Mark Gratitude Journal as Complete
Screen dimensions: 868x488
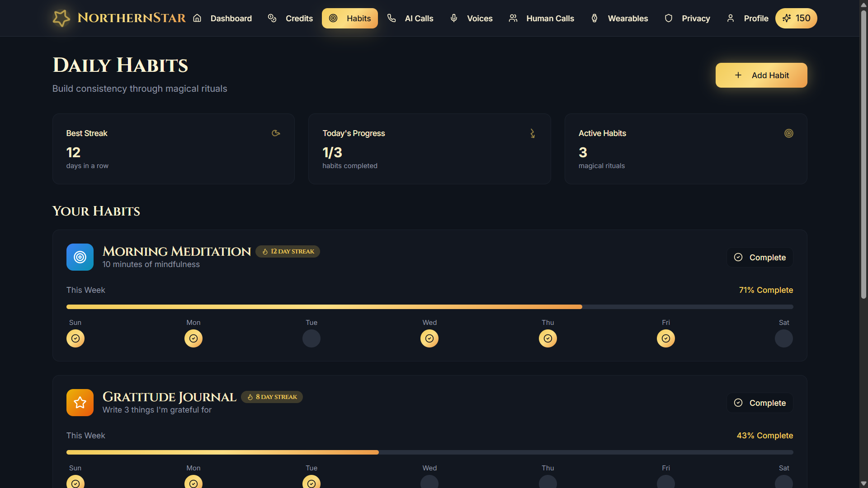tap(760, 403)
